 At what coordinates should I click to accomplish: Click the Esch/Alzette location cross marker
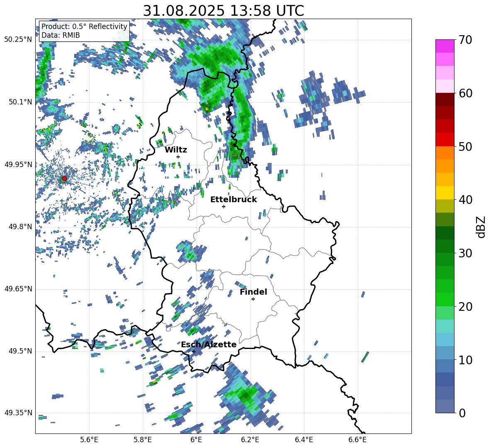click(x=194, y=351)
